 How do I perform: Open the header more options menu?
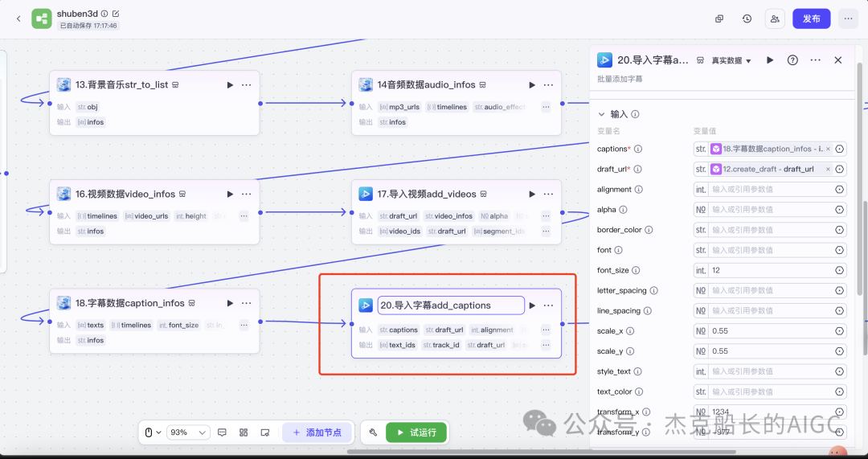pyautogui.click(x=848, y=18)
